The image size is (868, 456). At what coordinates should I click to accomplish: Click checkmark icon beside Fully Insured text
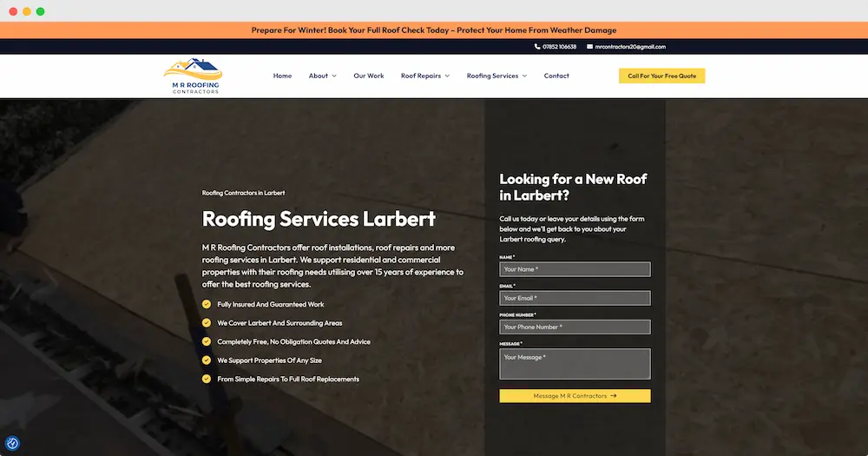click(x=207, y=304)
